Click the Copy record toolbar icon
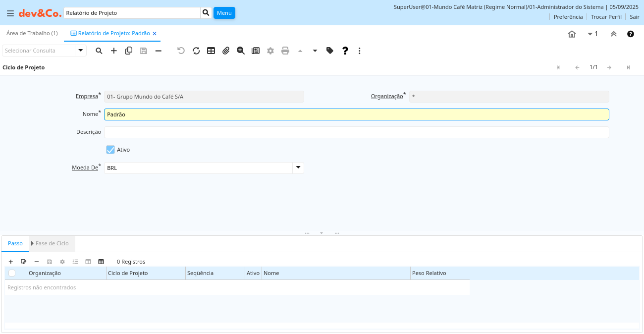644x334 pixels. (129, 51)
